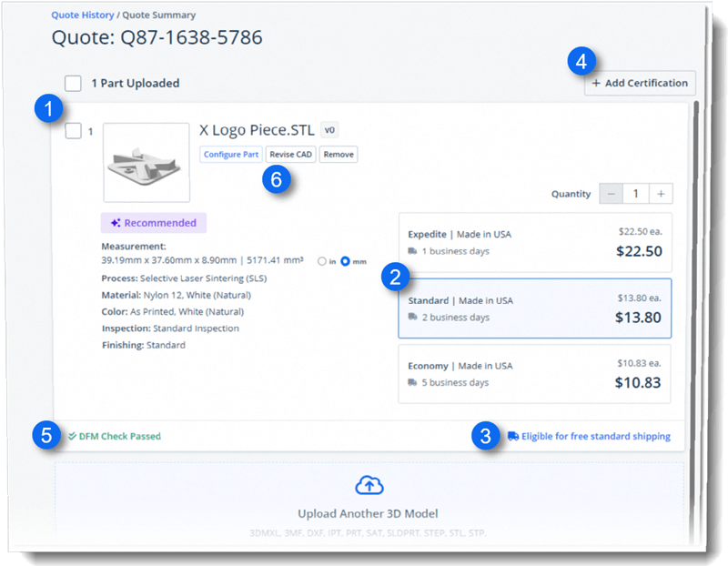Select the checkbox next to X Logo Piece.STL
728x566 pixels.
click(x=75, y=130)
